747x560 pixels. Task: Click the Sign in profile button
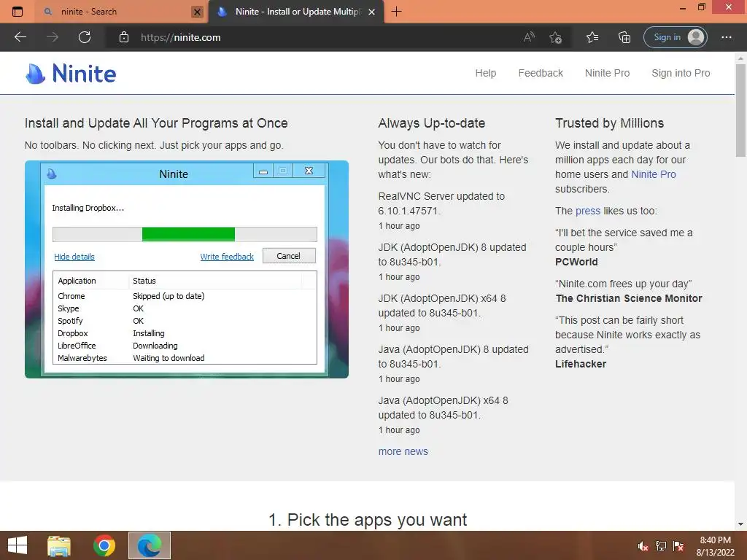coord(675,37)
